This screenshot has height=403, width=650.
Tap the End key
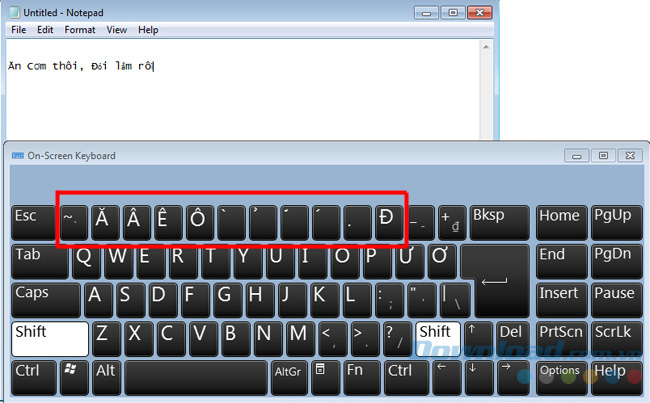pos(561,261)
